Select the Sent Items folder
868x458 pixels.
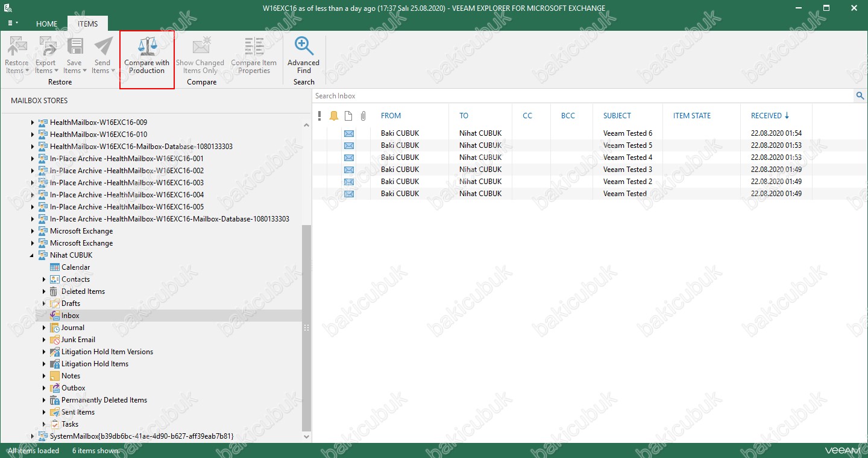click(78, 412)
